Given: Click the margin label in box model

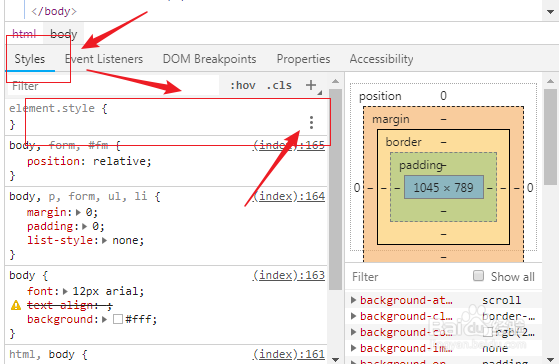Looking at the screenshot, I should coord(391,119).
